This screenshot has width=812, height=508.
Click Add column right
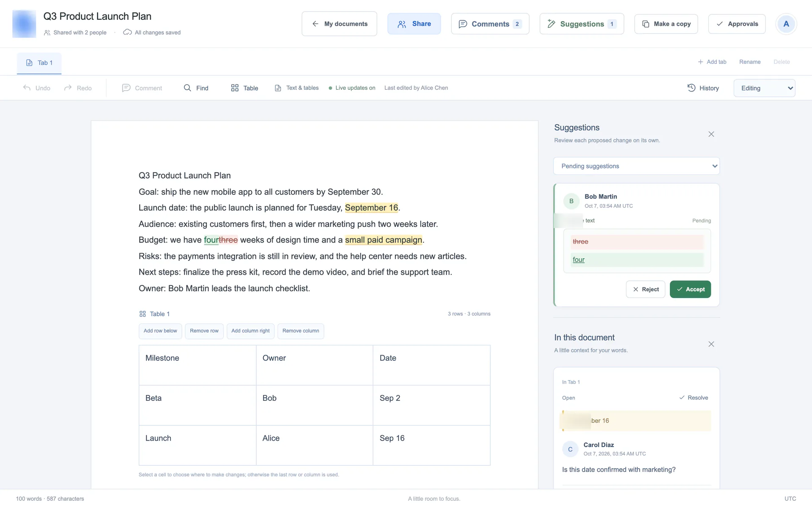coord(250,331)
